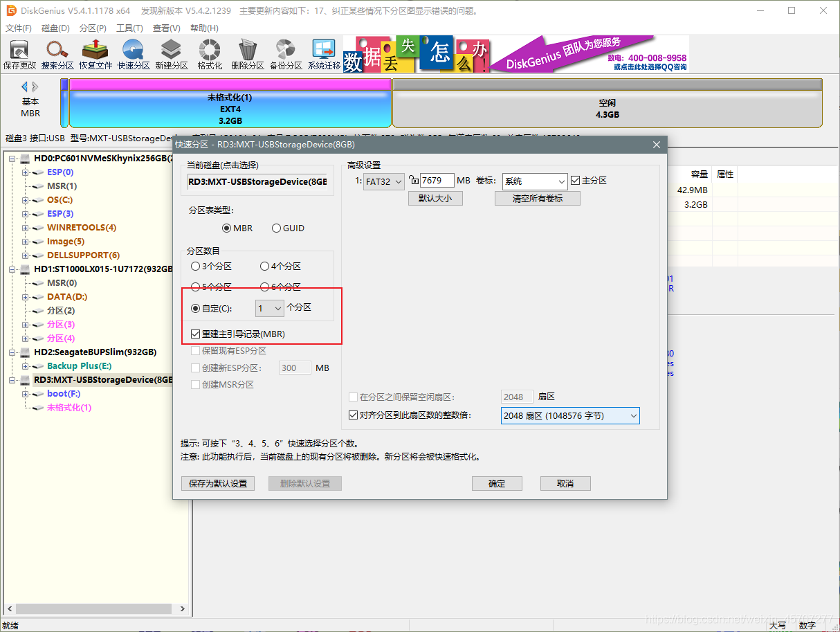Open the 磁盘(D) menu
The width and height of the screenshot is (840, 632).
click(x=55, y=28)
